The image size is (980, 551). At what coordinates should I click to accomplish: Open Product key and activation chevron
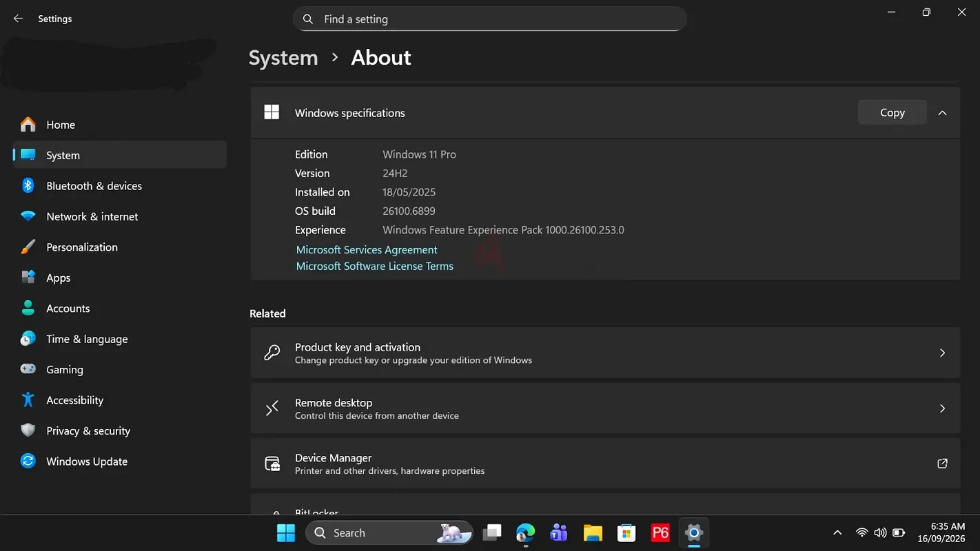(x=942, y=353)
